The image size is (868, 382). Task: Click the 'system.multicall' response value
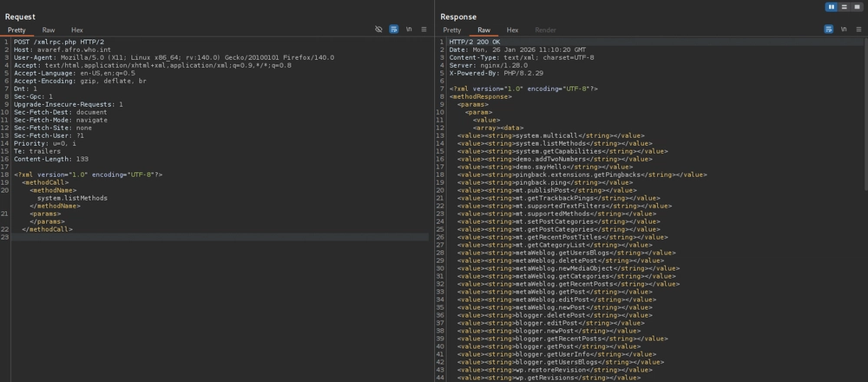pyautogui.click(x=546, y=135)
